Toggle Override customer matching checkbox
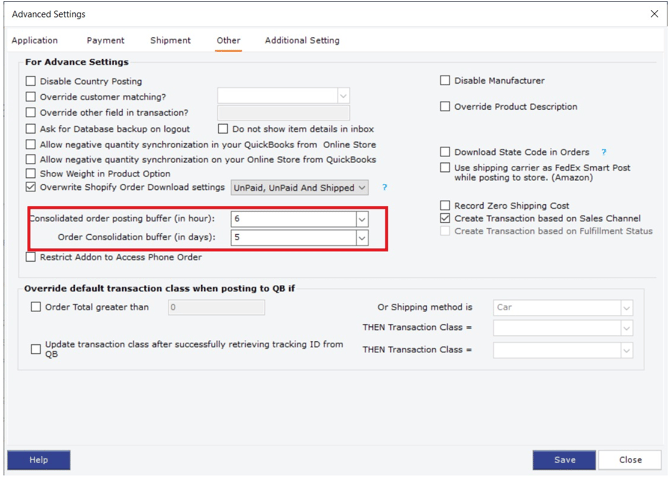 pos(31,97)
